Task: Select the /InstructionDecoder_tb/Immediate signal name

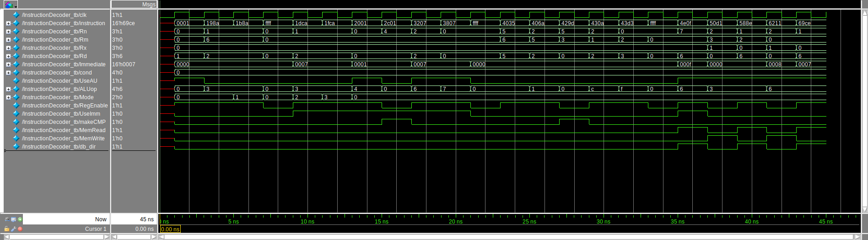Action: tap(64, 64)
